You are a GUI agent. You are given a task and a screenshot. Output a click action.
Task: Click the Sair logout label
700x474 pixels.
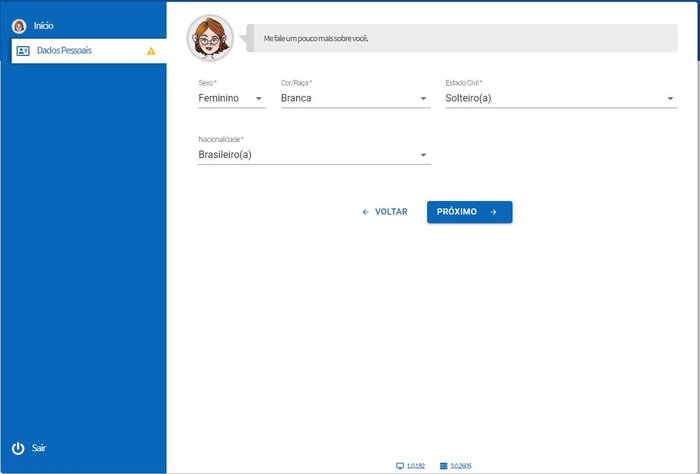tap(39, 448)
